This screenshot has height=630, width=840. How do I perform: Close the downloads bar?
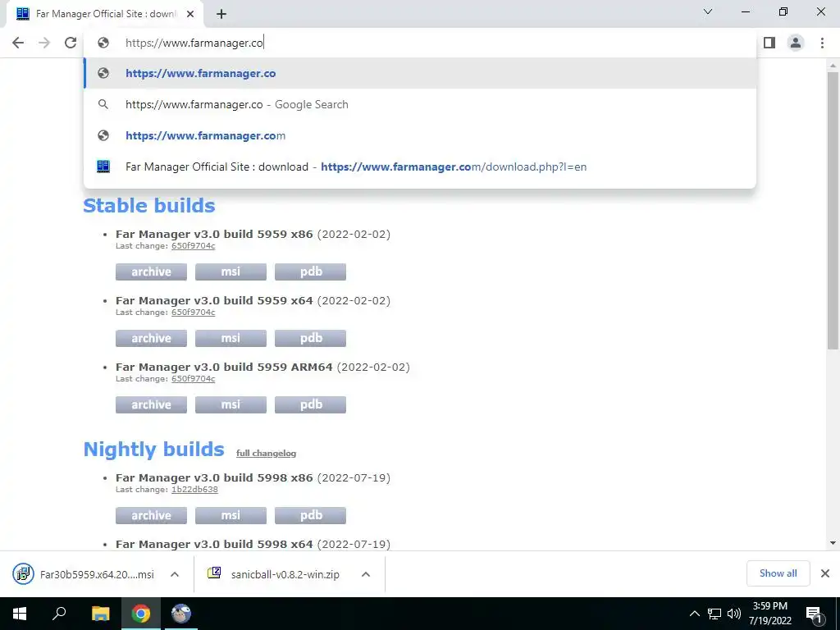point(825,573)
